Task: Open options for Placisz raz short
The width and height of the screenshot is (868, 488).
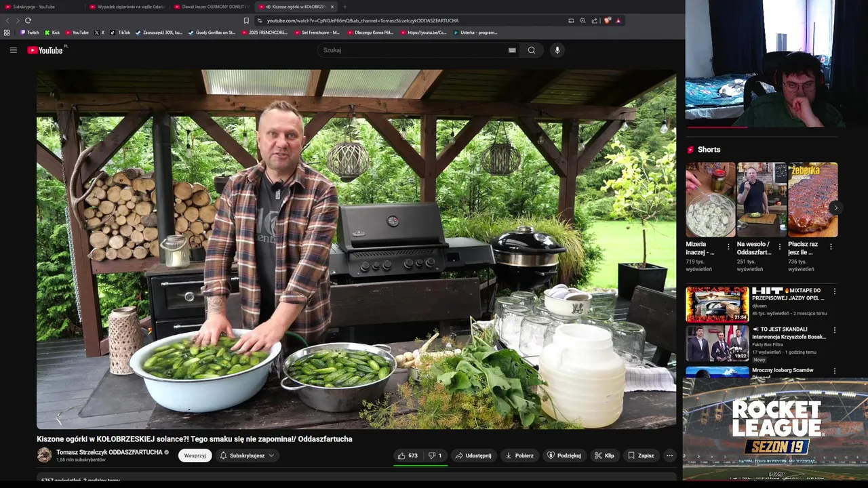Action: pos(831,247)
